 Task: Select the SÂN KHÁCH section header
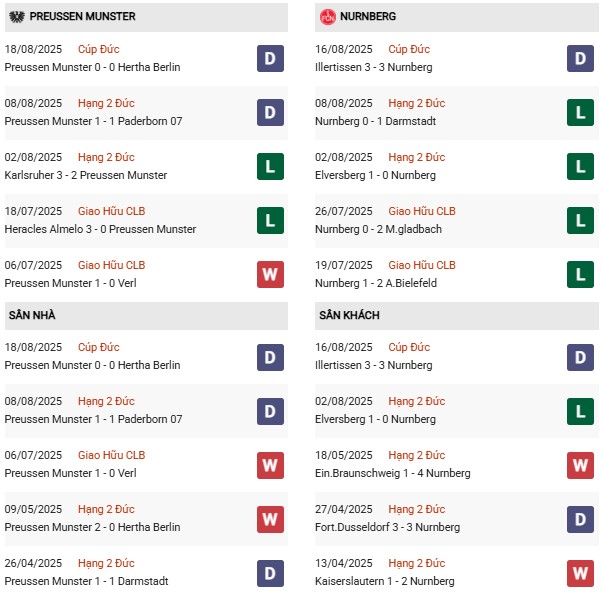(x=456, y=316)
